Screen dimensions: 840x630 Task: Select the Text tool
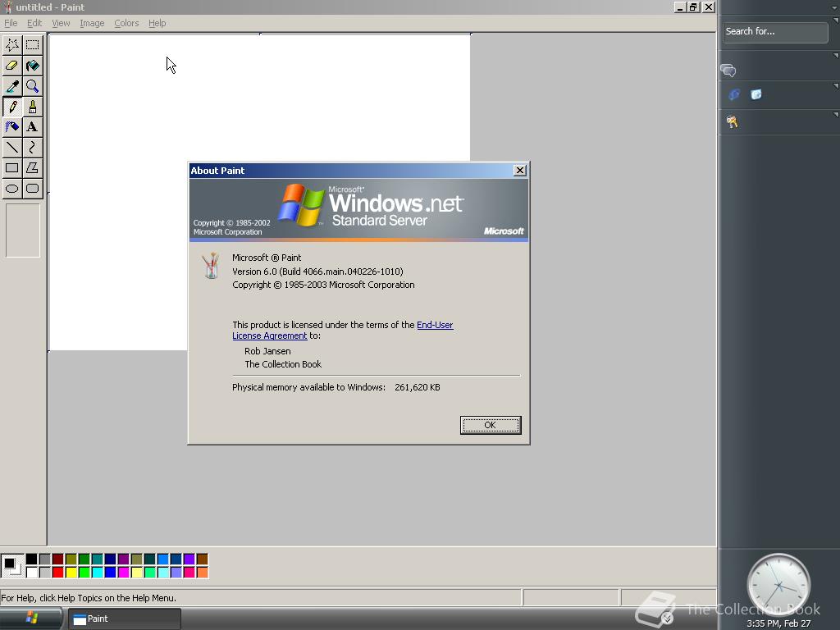[x=33, y=127]
